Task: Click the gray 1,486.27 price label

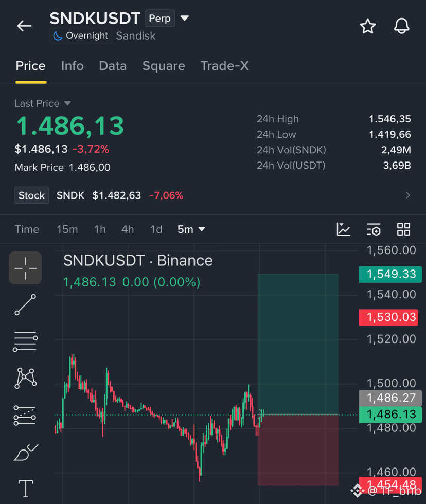Action: click(x=390, y=398)
